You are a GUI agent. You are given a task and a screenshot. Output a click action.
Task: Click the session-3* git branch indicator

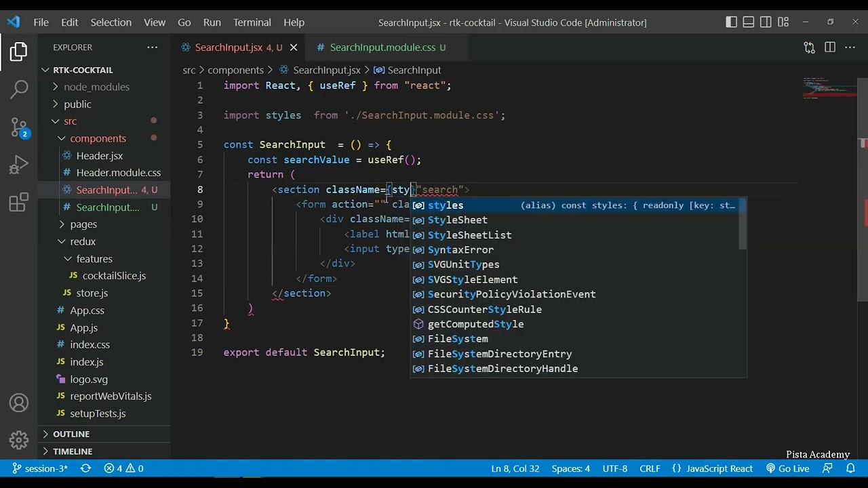40,468
